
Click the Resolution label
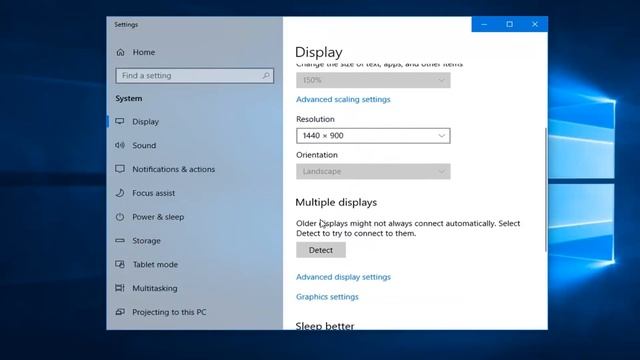pyautogui.click(x=315, y=119)
